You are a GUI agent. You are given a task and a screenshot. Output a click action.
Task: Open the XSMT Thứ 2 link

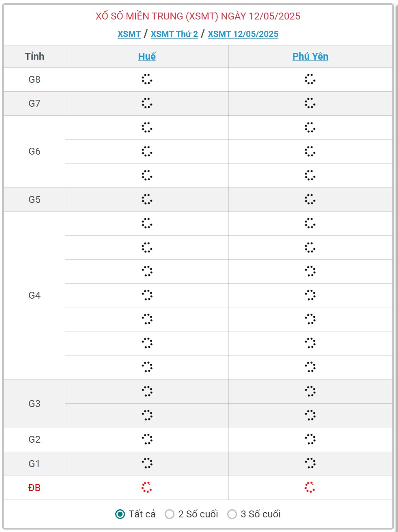click(174, 34)
